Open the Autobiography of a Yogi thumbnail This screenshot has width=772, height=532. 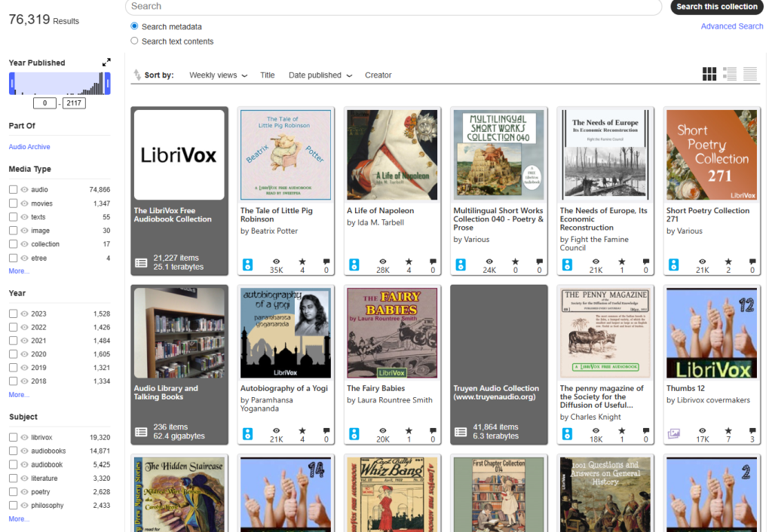(x=286, y=332)
